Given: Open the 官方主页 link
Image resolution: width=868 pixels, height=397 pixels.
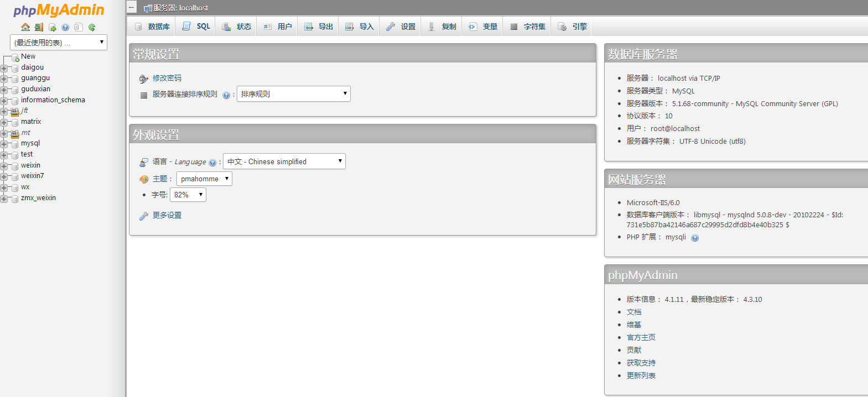Looking at the screenshot, I should pos(641,338).
